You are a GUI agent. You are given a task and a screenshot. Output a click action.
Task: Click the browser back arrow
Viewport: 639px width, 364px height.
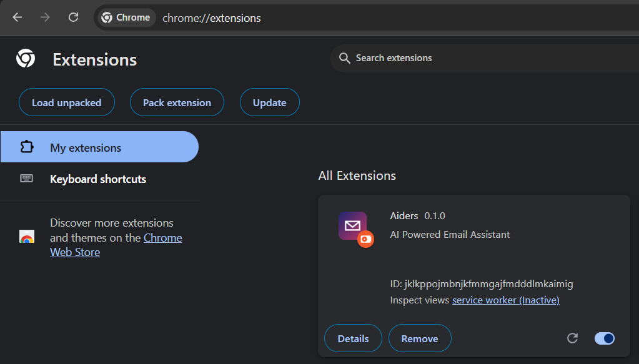point(17,17)
